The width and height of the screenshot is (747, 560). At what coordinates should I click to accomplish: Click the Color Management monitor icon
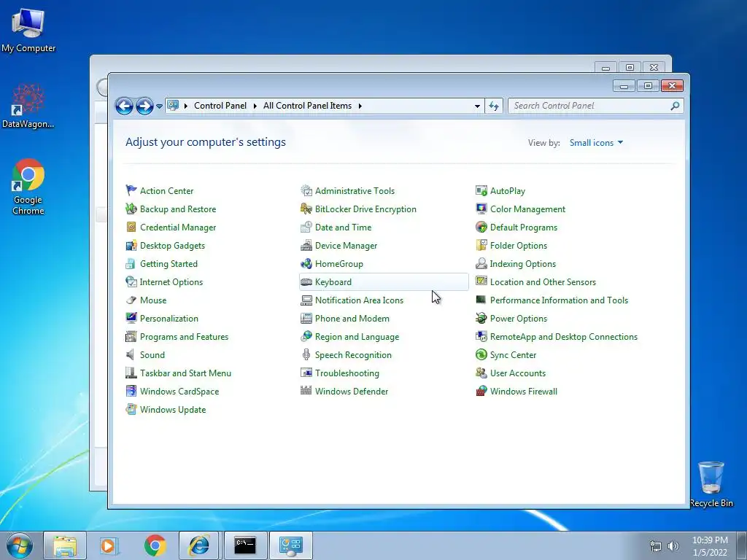click(x=481, y=209)
